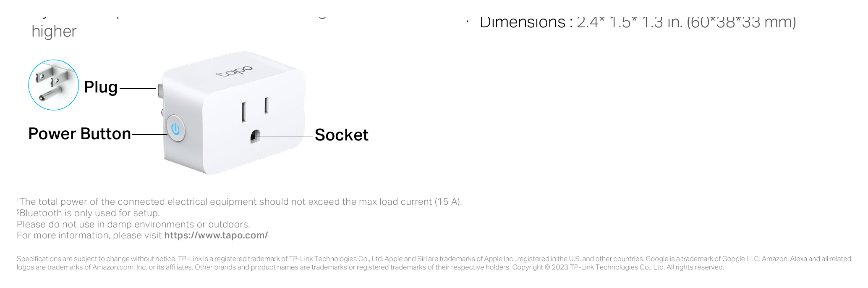Click the circular plug prongs inset image
This screenshot has width=868, height=288.
point(53,85)
